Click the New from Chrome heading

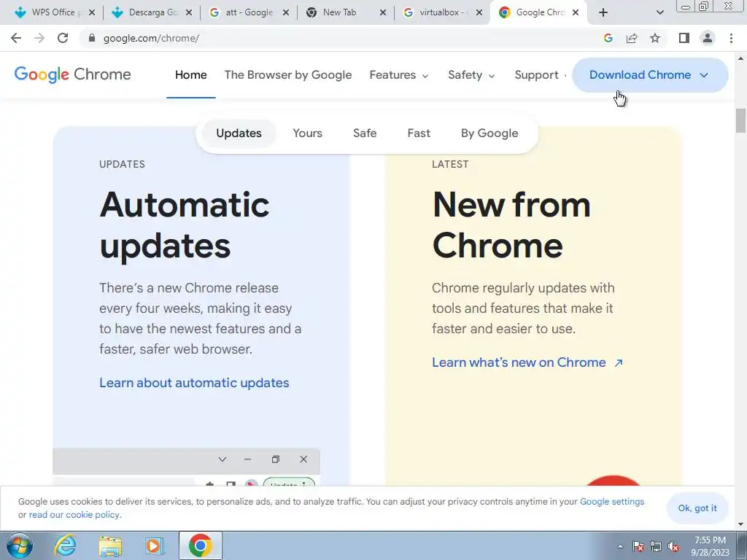(511, 225)
